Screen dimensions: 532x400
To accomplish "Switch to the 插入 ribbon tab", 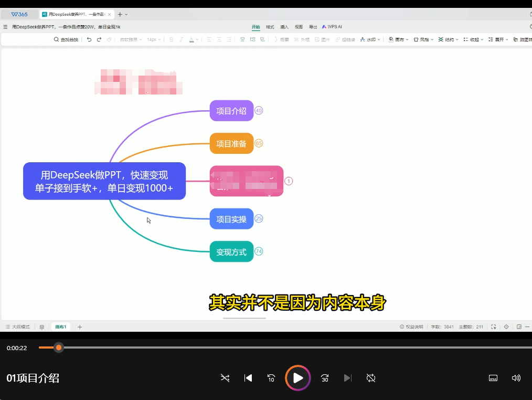I will point(284,27).
